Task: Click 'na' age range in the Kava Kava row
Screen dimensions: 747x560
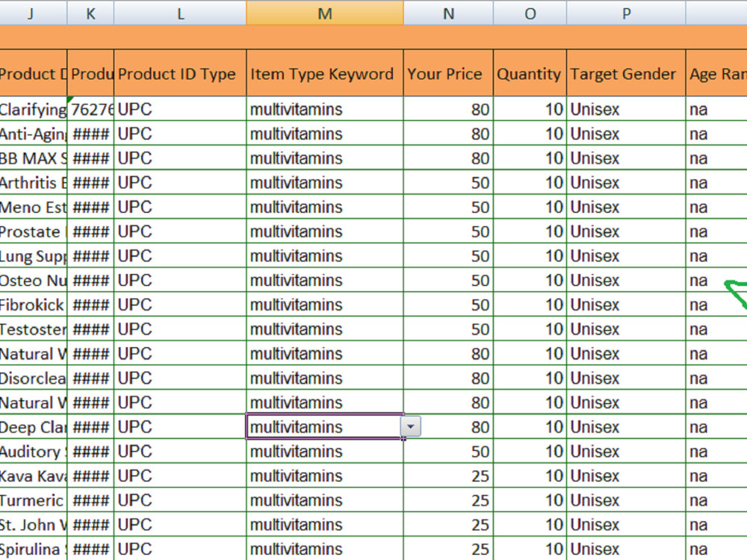Action: [x=716, y=476]
